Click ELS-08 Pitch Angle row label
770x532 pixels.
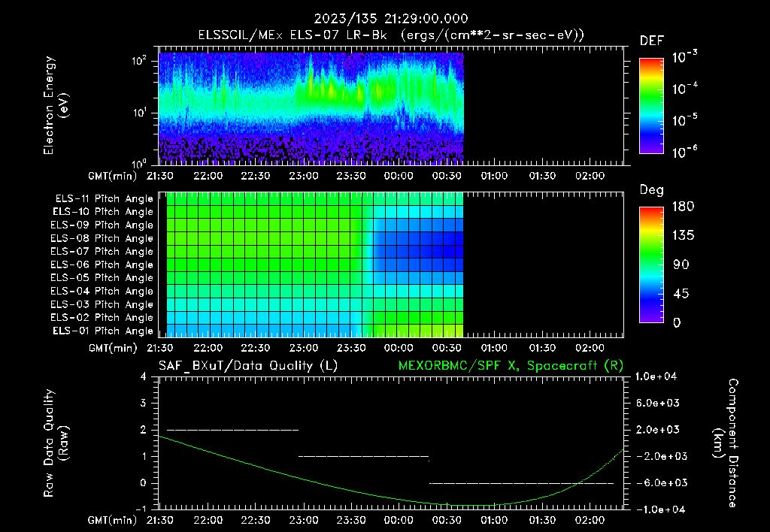pyautogui.click(x=102, y=238)
